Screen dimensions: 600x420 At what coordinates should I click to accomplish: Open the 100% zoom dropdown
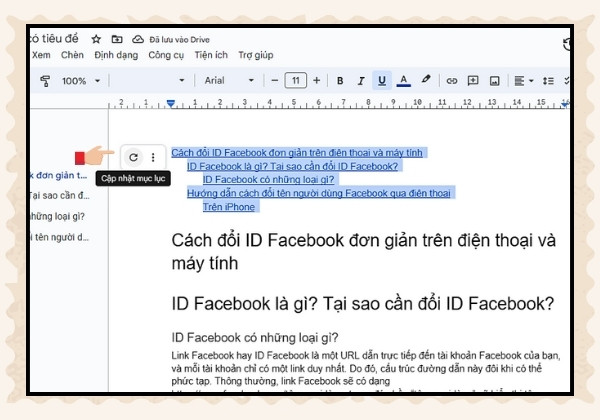[81, 81]
